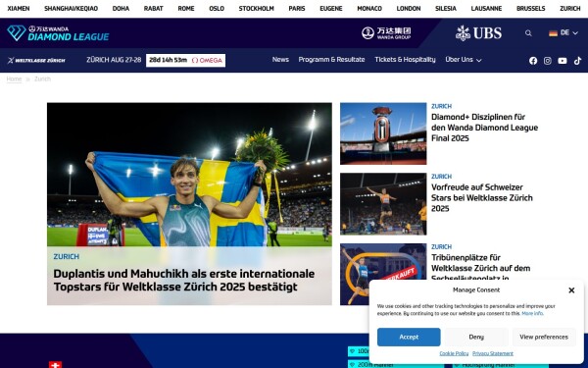Open the Cookie Policy link
Viewport: 588px width, 368px height.
click(454, 353)
